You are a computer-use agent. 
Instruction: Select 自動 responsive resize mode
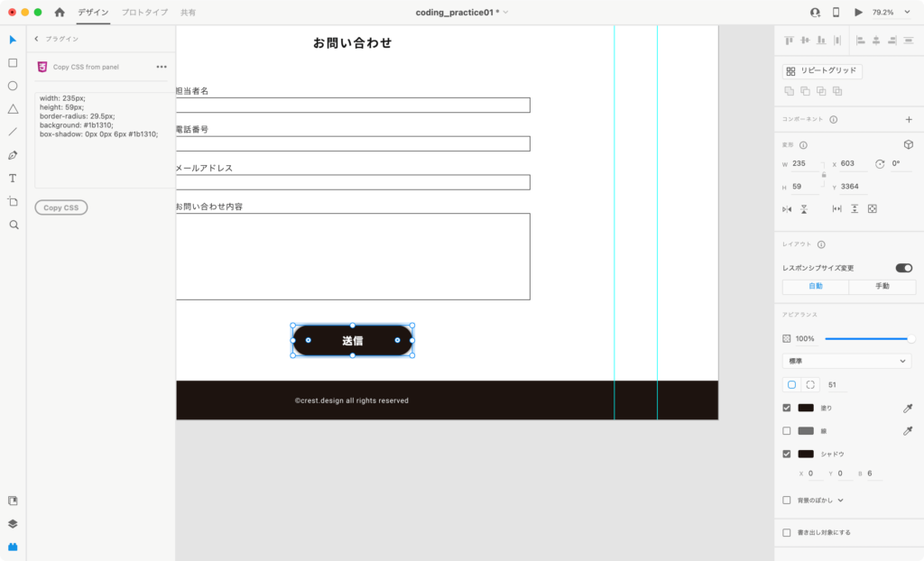(x=816, y=287)
